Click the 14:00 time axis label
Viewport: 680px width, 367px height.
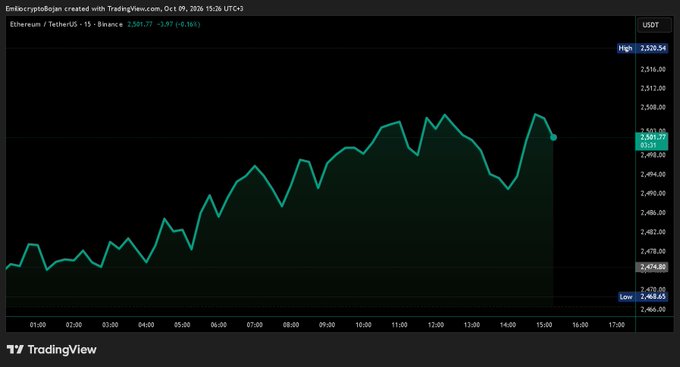pos(508,325)
